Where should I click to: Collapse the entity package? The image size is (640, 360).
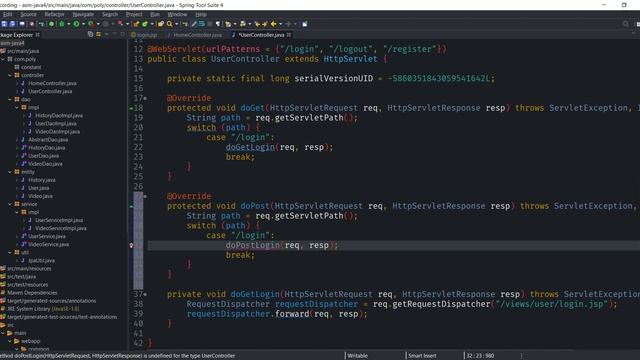click(x=10, y=172)
